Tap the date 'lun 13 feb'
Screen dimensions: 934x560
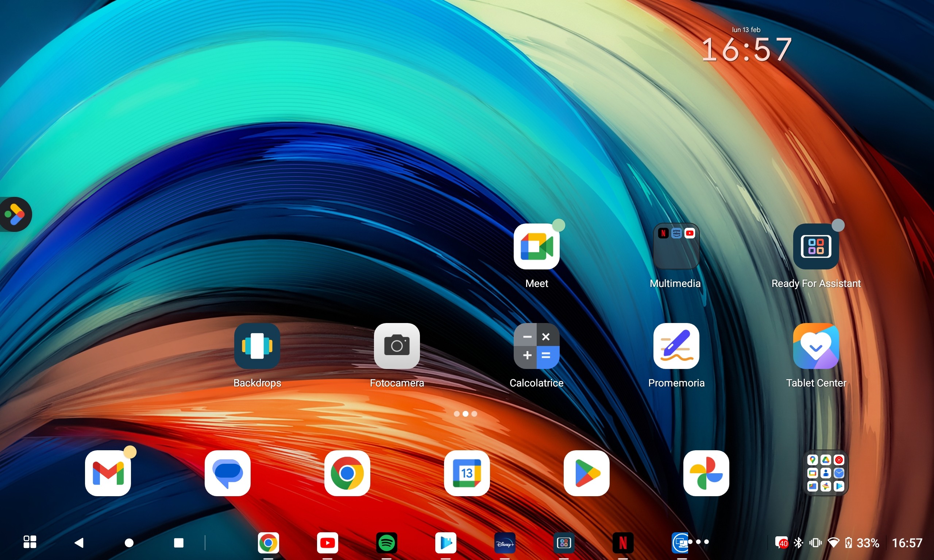coord(746,30)
